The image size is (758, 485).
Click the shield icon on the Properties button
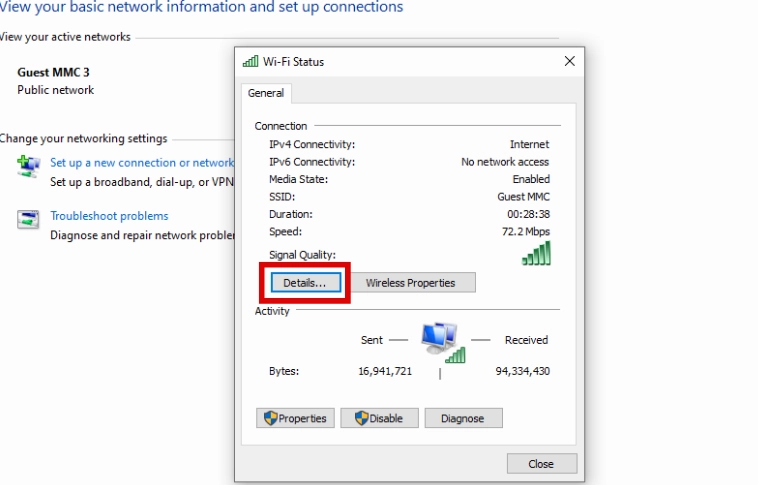coord(271,418)
